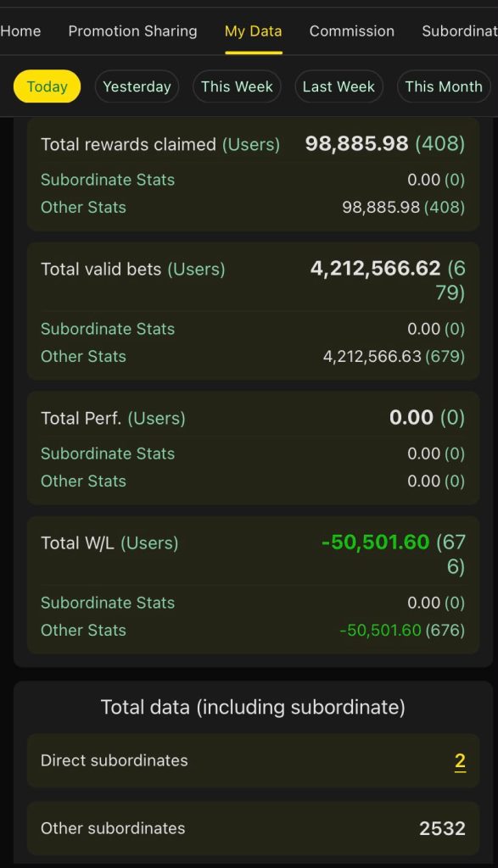Open Subordinate Stats under Total valid bets

point(108,329)
